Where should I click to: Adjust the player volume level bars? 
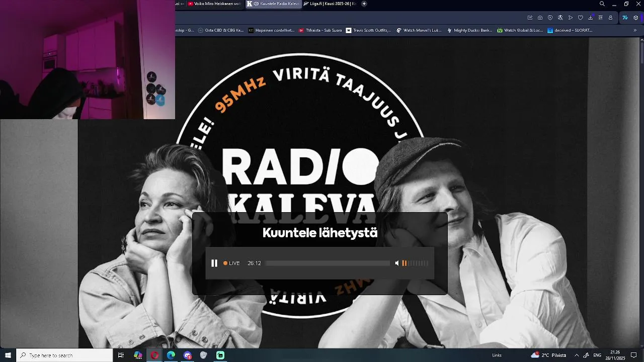415,263
